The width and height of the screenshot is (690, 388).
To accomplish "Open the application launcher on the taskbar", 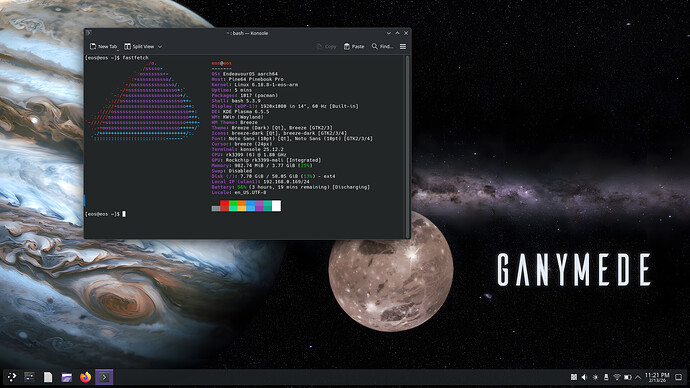I will click(x=12, y=377).
